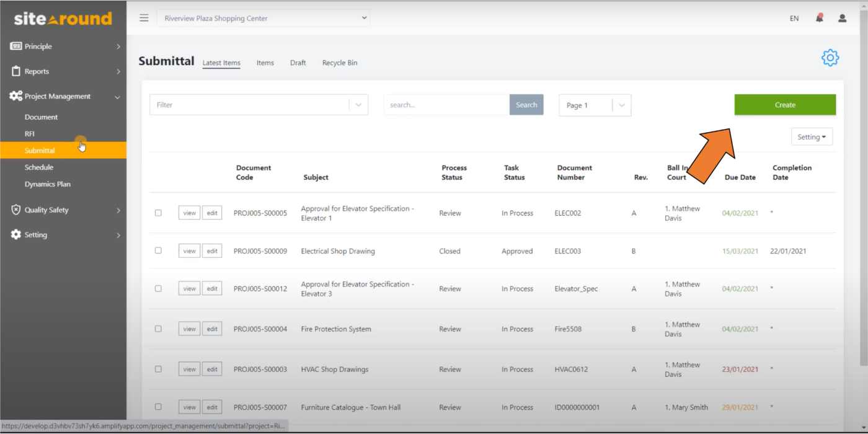Click the Subject column header
The image size is (868, 434).
click(316, 177)
